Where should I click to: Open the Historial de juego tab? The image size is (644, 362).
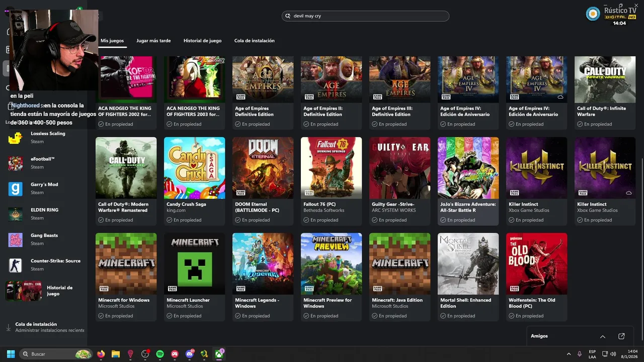point(202,41)
